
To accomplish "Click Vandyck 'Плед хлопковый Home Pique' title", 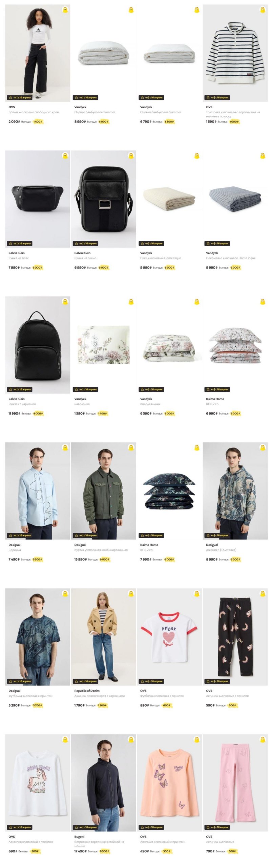I will (x=161, y=258).
